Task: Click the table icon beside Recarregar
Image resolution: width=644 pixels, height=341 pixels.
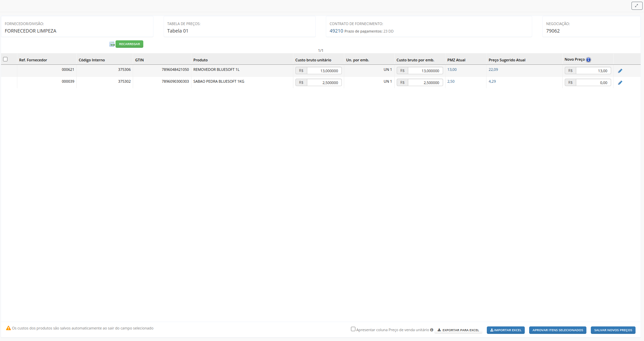Action: [x=112, y=44]
